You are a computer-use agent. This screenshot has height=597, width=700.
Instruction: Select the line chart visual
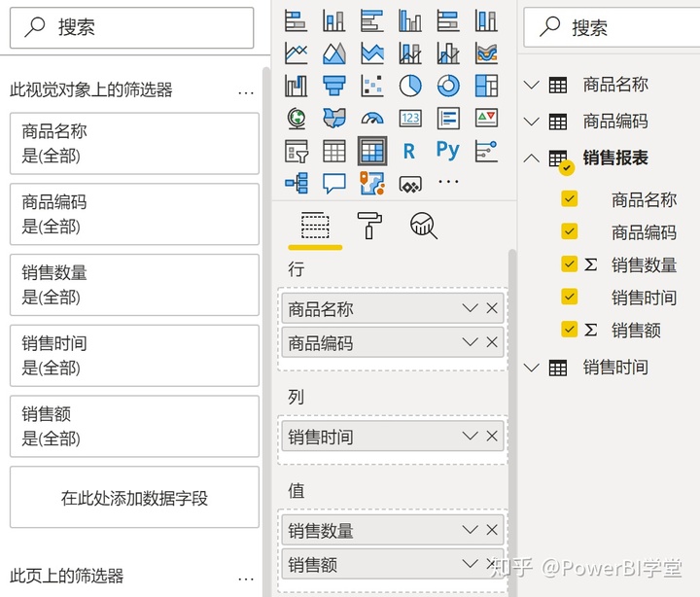pyautogui.click(x=296, y=53)
